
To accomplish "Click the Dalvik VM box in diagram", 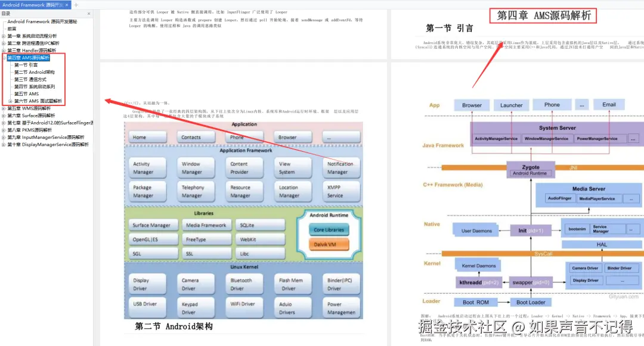I will [329, 244].
